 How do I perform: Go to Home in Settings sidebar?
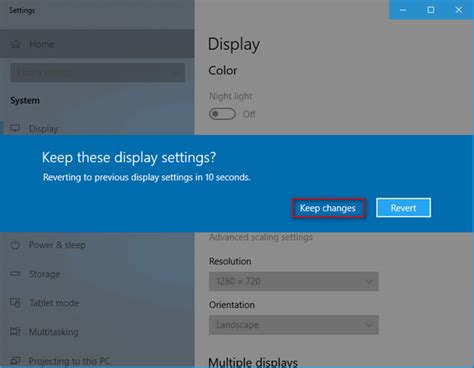pos(97,44)
